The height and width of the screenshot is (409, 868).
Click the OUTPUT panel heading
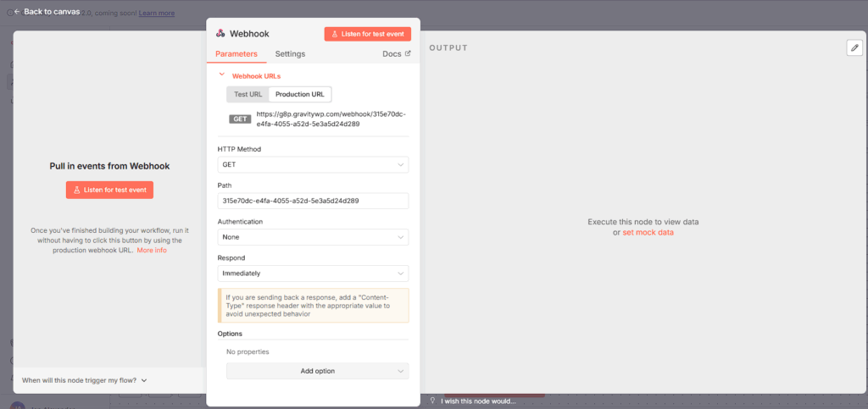[448, 48]
